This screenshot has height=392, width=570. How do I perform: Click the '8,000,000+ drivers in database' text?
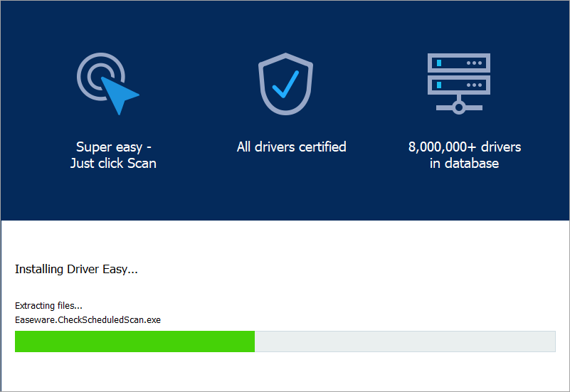[464, 155]
